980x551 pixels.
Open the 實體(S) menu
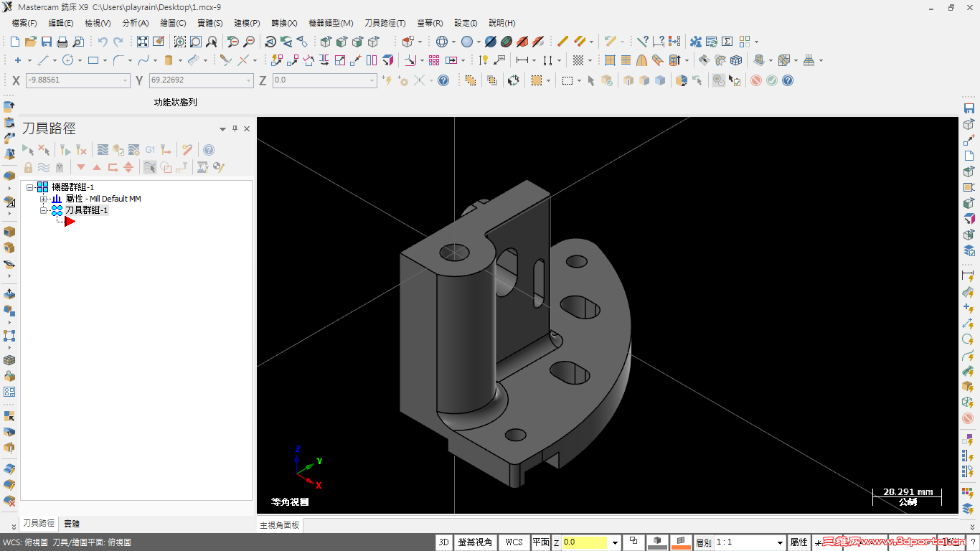(x=209, y=23)
